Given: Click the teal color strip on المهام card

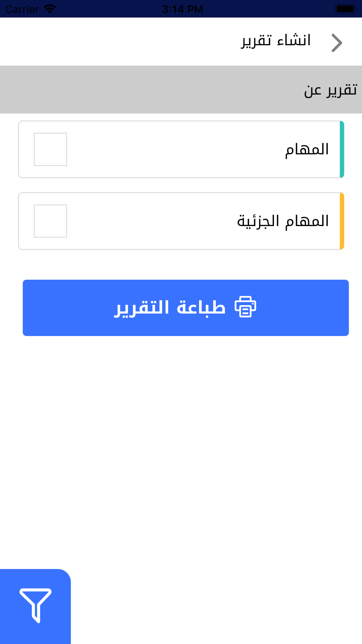Looking at the screenshot, I should tap(342, 149).
